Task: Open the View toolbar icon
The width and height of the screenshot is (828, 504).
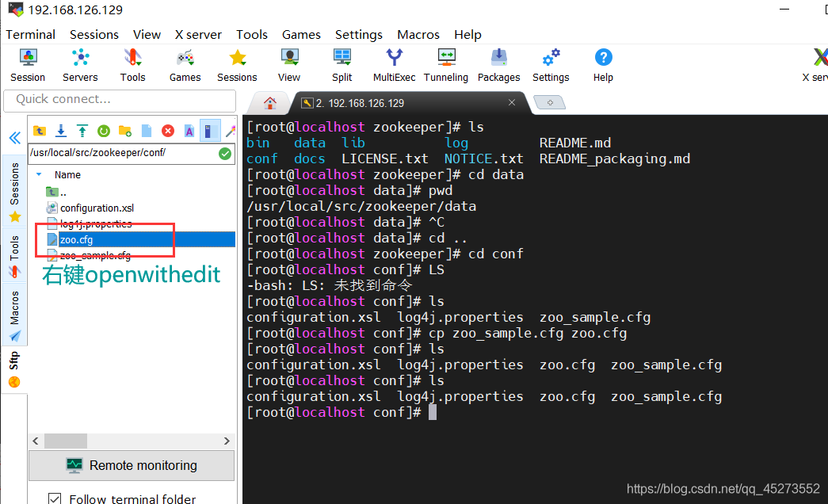Action: [289, 65]
